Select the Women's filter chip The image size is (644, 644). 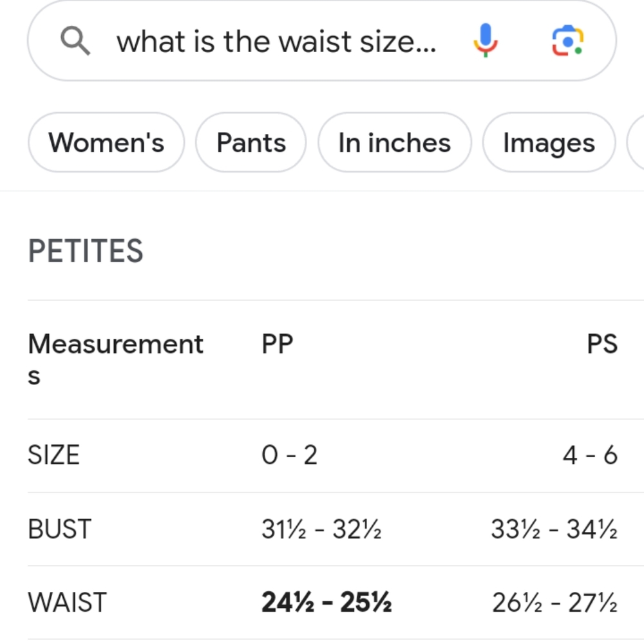(106, 142)
